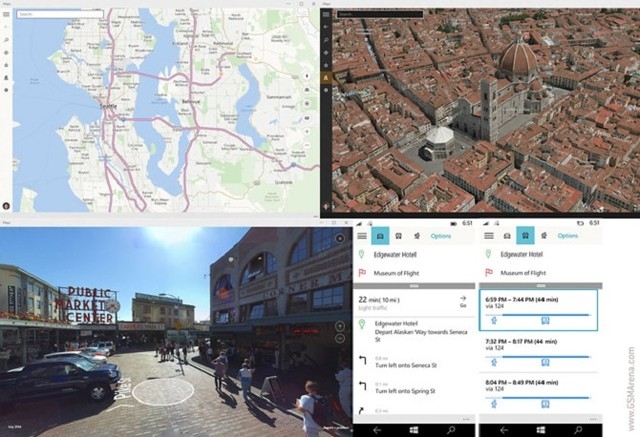Viewport: 640px width, 437px height.
Task: Click the Seattle map search box
Action: point(60,14)
